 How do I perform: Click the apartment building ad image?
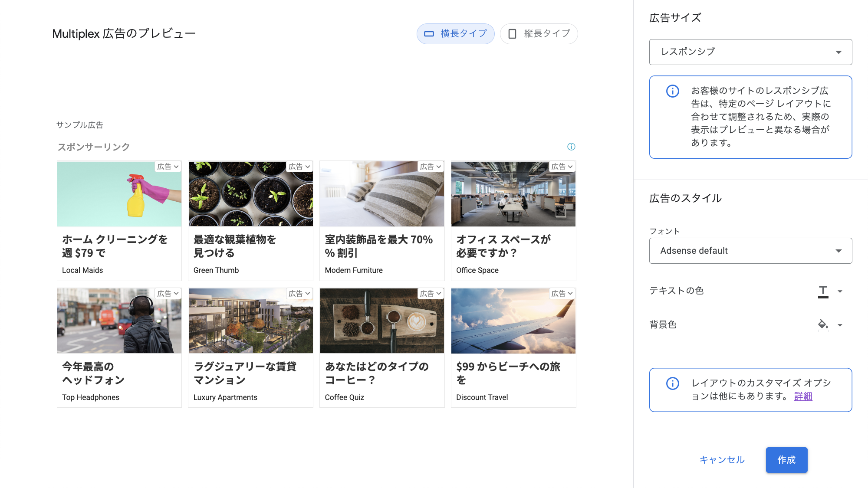pyautogui.click(x=250, y=321)
